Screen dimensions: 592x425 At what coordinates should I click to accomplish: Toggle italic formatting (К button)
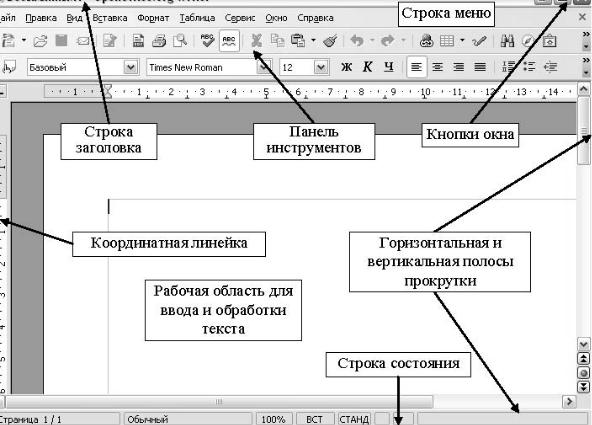coord(367,67)
